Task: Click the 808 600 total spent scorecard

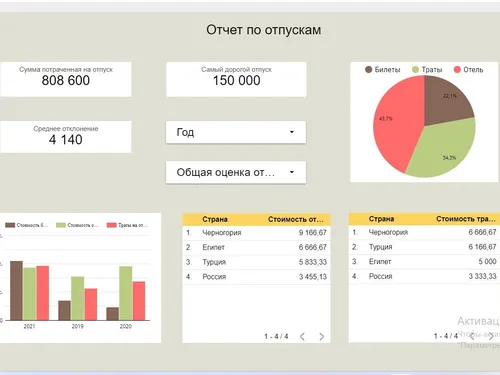Action: click(66, 79)
